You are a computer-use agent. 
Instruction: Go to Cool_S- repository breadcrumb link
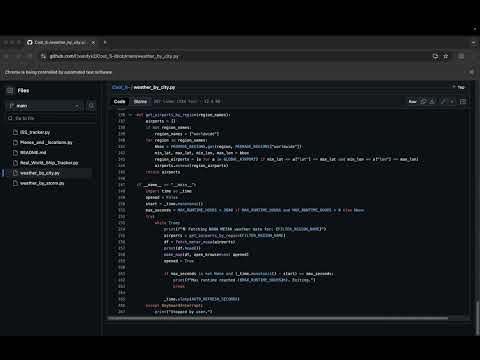(119, 87)
